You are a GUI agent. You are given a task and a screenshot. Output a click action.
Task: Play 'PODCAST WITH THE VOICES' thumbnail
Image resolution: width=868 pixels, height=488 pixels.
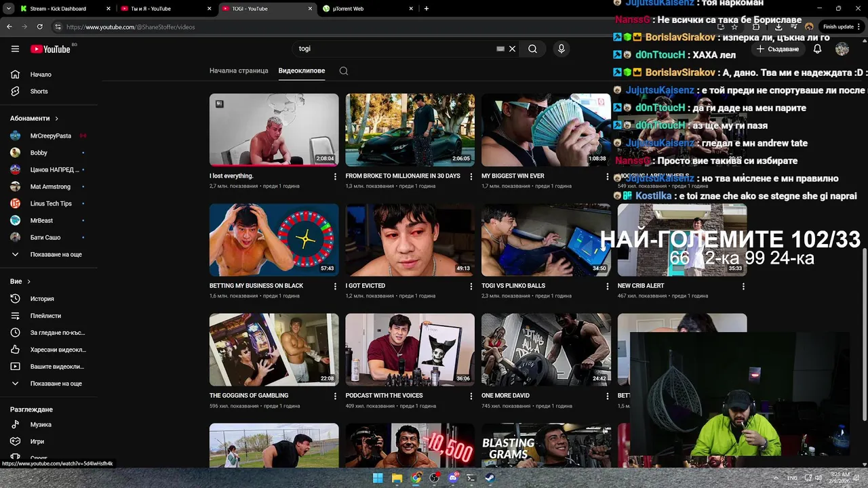(410, 350)
